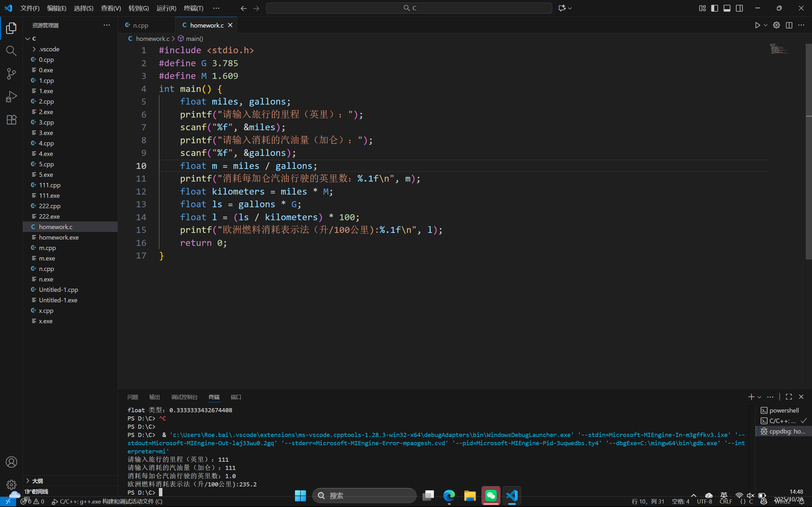
Task: Click the Run code play button
Action: pos(757,25)
